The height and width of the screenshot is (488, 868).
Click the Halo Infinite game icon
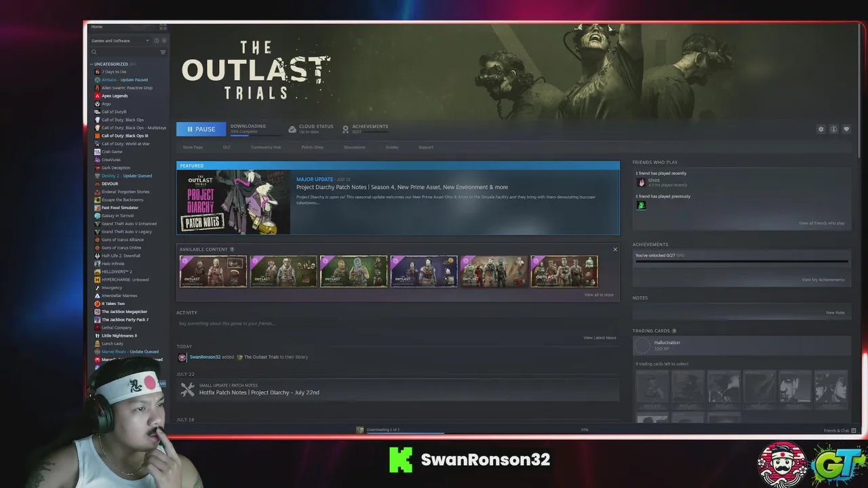[98, 264]
